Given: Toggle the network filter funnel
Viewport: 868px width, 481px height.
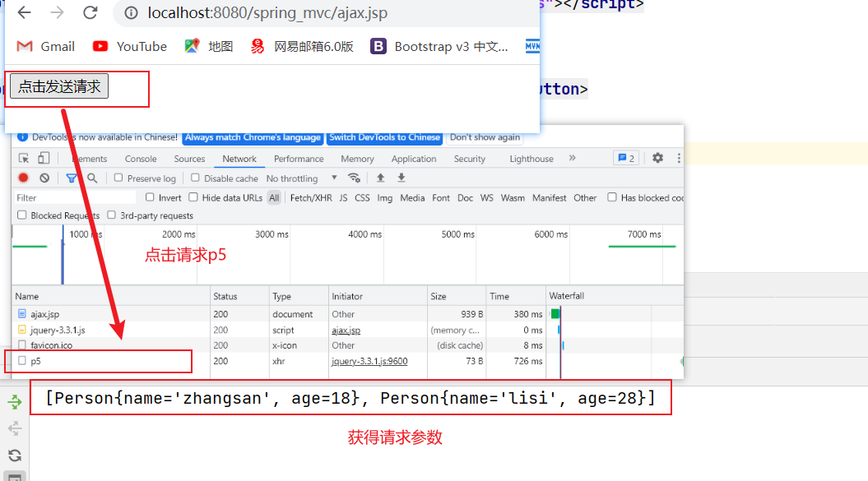Looking at the screenshot, I should pos(72,178).
